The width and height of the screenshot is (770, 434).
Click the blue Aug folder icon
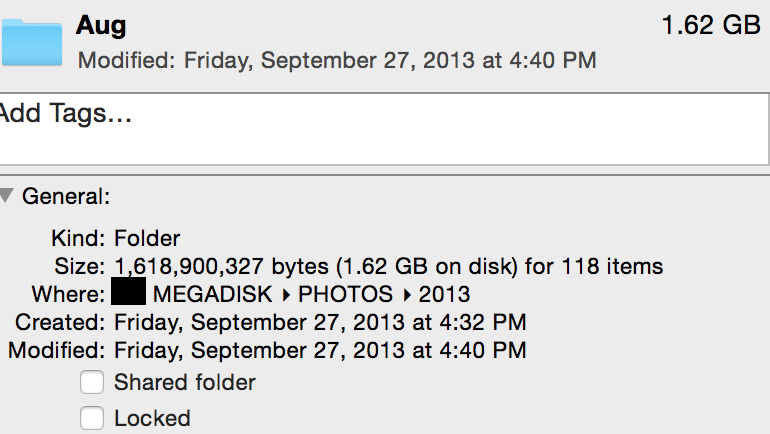click(x=32, y=43)
